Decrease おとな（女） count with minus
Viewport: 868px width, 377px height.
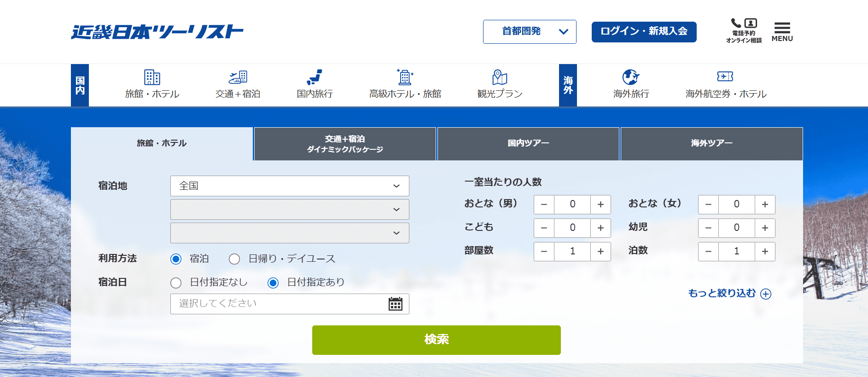(708, 205)
